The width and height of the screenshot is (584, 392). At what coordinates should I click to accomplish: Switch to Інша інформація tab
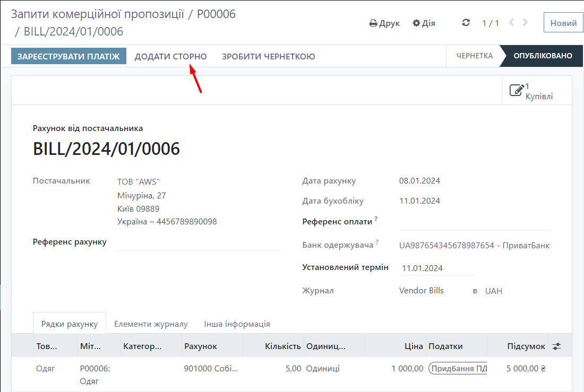point(237,324)
